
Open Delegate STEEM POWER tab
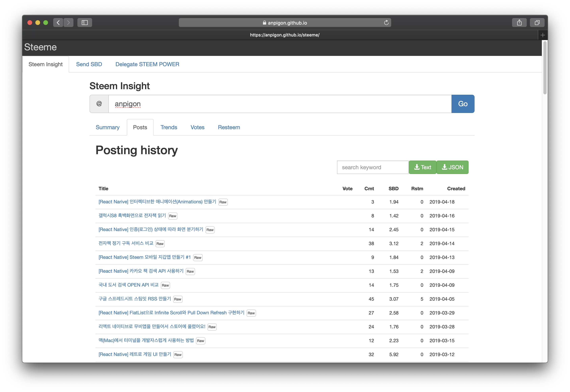[147, 64]
